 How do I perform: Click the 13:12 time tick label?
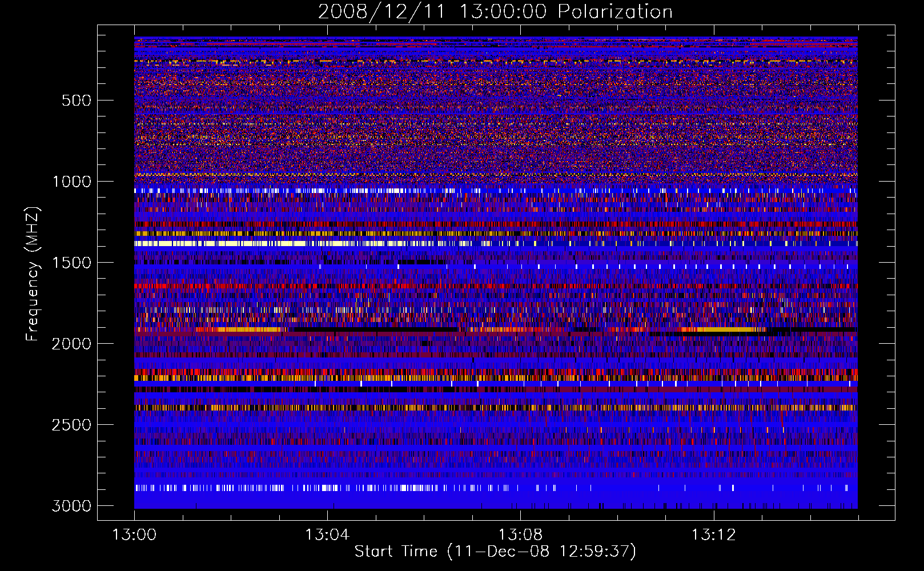pyautogui.click(x=713, y=535)
